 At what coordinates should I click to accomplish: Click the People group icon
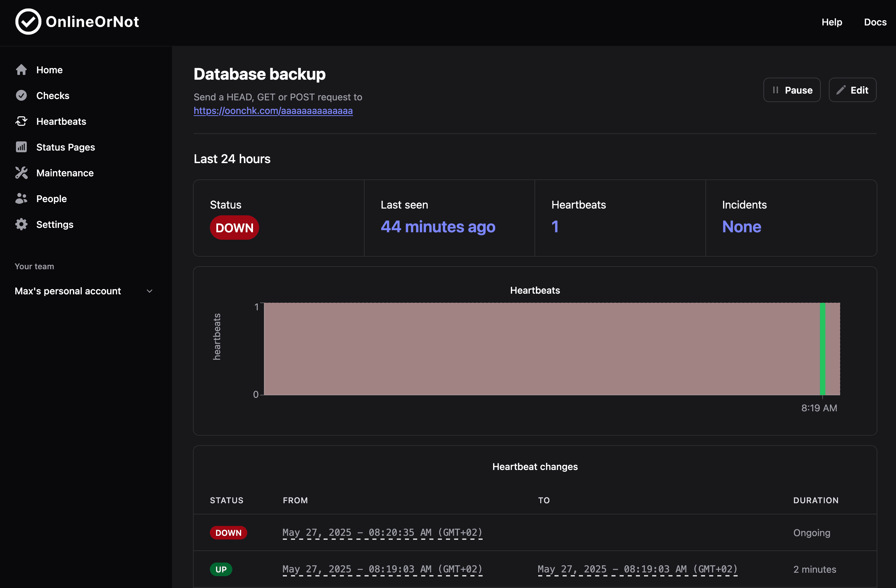click(21, 199)
